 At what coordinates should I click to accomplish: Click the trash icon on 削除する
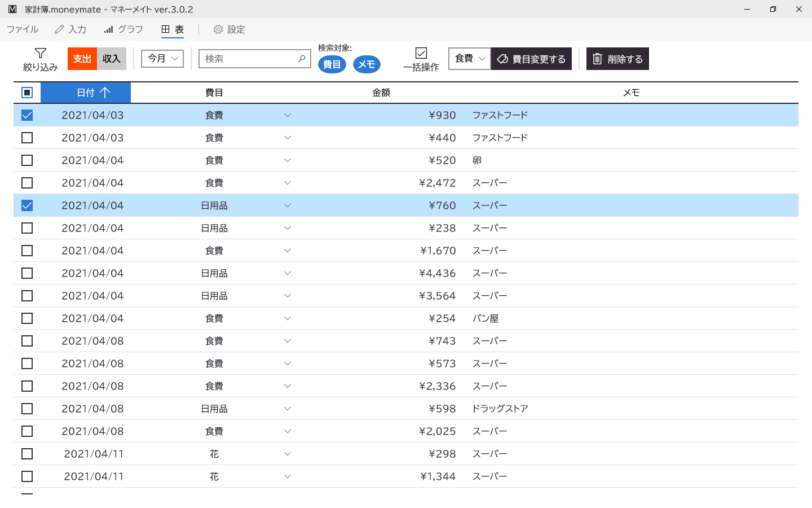[598, 59]
